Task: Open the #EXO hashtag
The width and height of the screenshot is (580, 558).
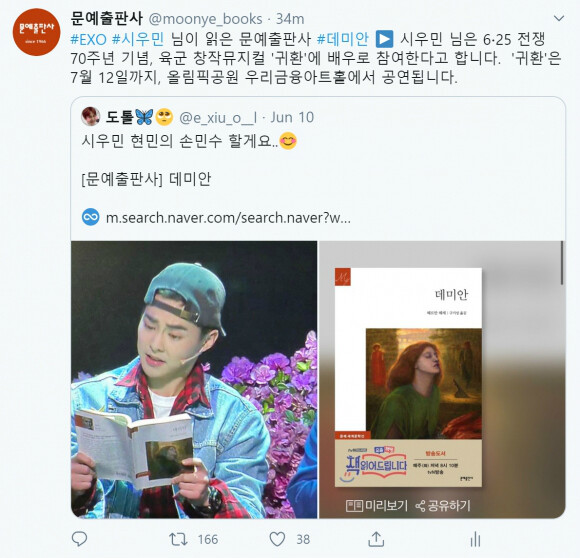Action: (88, 39)
